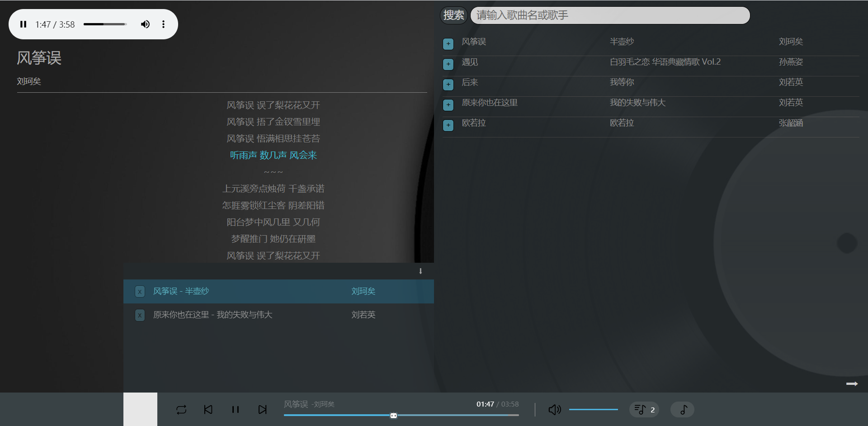Viewport: 868px width, 426px height.
Task: Click album name 我等你
Action: pos(622,82)
